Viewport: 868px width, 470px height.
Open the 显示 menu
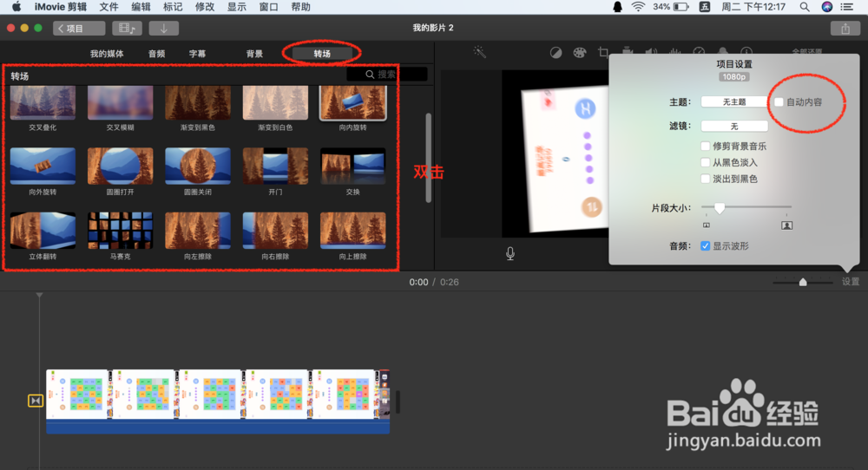pos(237,7)
